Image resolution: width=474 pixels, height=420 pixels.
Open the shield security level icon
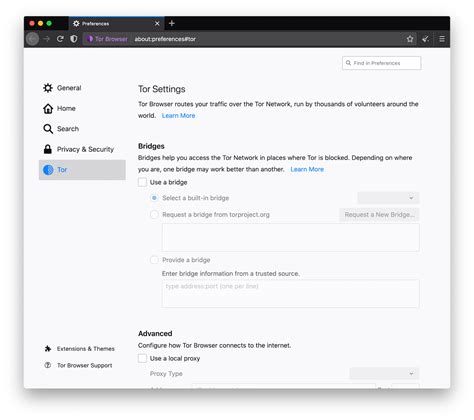(x=74, y=39)
